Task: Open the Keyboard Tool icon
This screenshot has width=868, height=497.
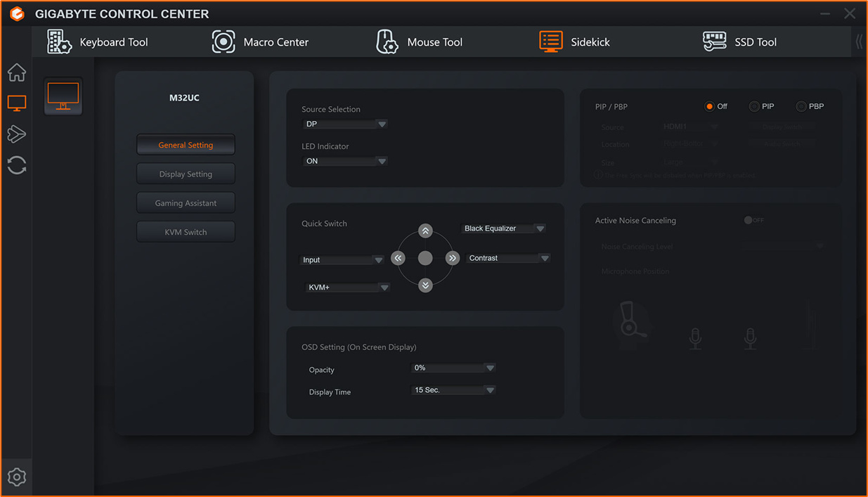Action: coord(59,41)
